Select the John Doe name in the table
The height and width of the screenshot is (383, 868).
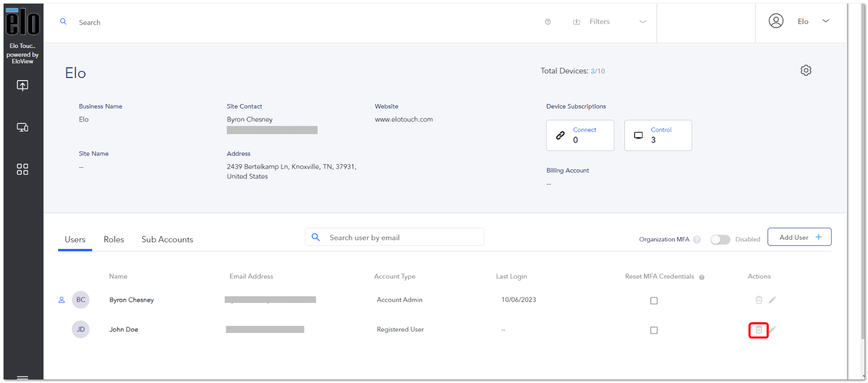coord(124,329)
